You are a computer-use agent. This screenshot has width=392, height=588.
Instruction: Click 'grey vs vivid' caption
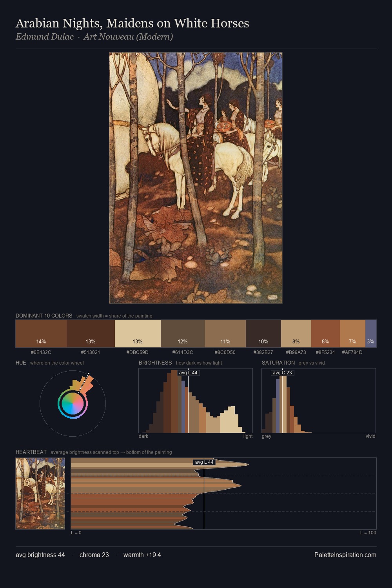coord(312,363)
